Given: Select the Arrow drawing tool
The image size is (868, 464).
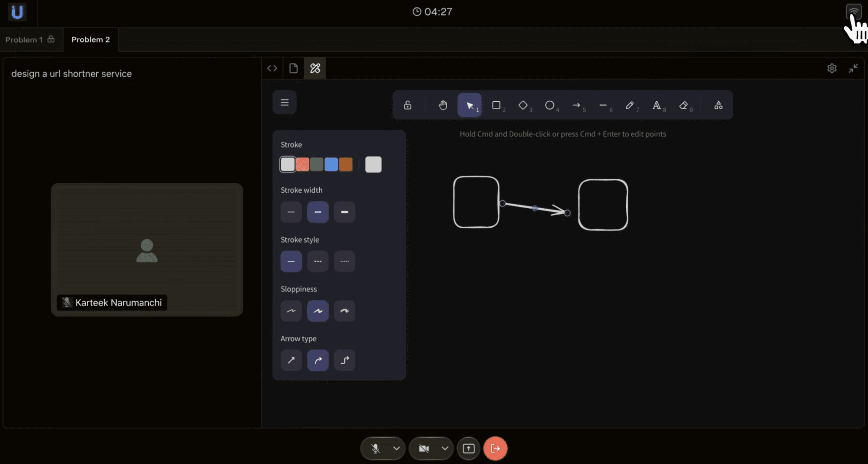Looking at the screenshot, I should pos(576,106).
